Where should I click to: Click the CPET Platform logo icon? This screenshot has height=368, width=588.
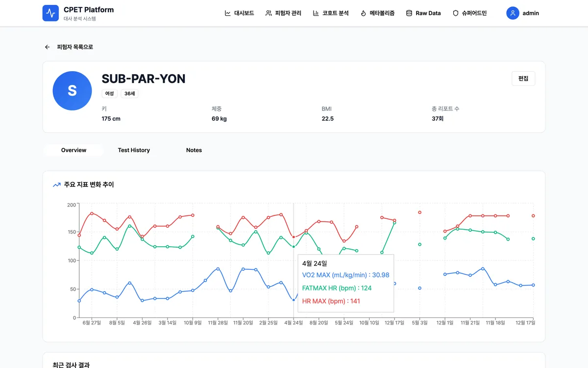[50, 13]
